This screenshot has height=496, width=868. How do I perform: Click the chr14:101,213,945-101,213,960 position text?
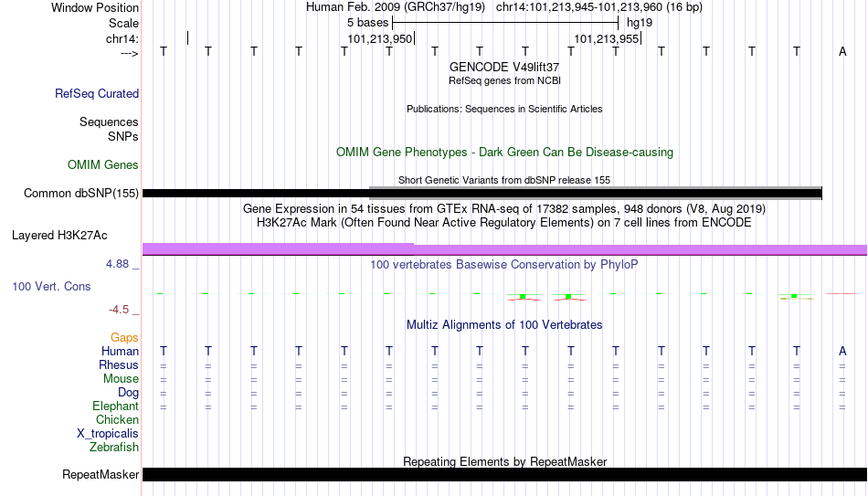coord(599,7)
